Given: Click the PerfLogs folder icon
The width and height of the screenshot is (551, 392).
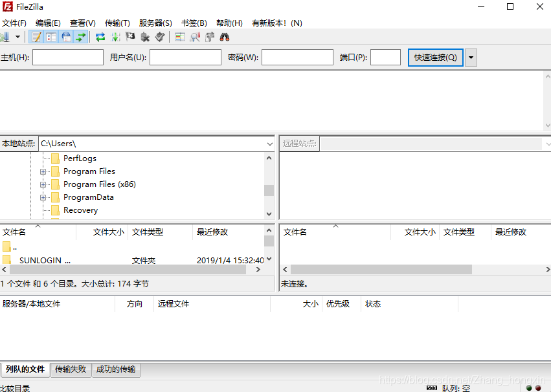Looking at the screenshot, I should pyautogui.click(x=55, y=158).
